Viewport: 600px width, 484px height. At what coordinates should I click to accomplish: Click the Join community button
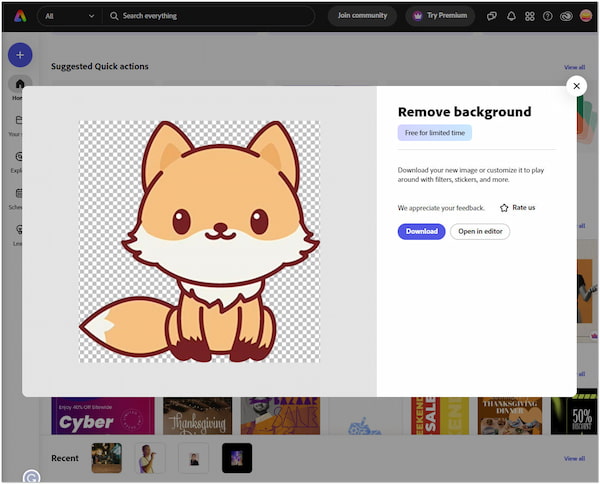coord(362,16)
